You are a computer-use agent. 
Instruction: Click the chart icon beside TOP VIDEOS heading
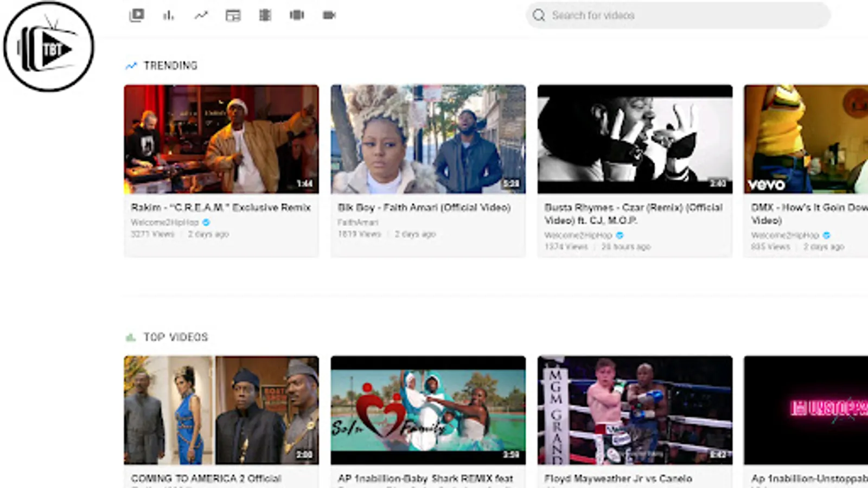(x=130, y=337)
